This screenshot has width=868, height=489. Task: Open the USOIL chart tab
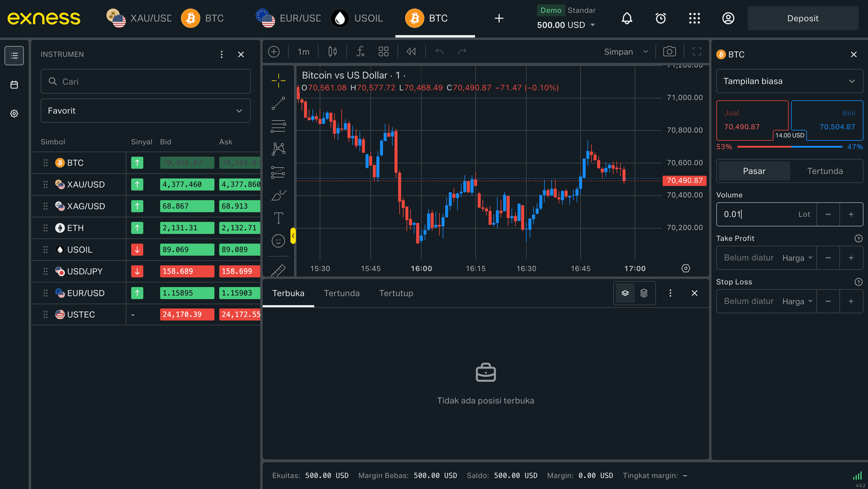tap(357, 19)
